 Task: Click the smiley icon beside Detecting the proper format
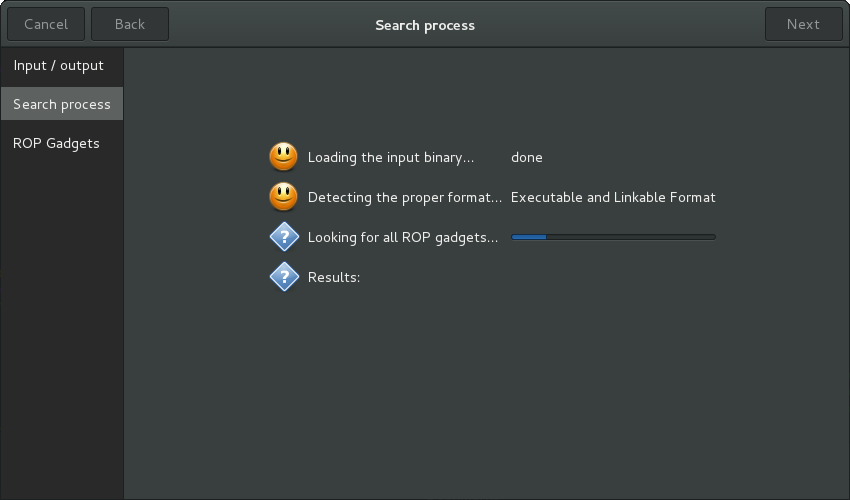coord(284,197)
